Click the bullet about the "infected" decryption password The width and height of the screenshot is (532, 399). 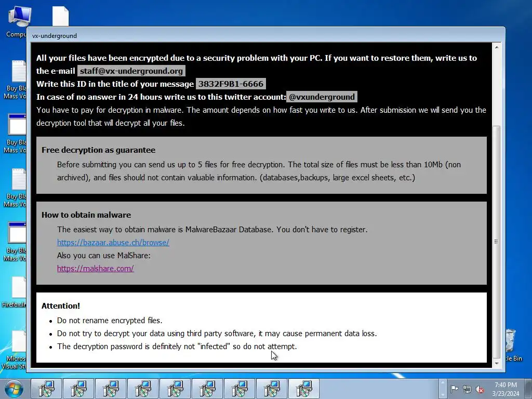click(x=177, y=347)
